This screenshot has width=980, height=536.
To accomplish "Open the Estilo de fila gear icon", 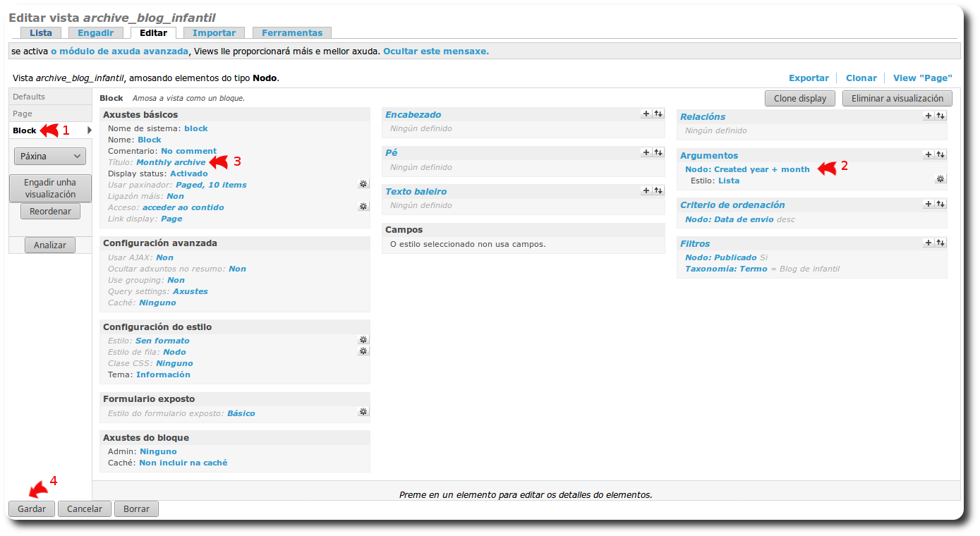I will (x=363, y=351).
